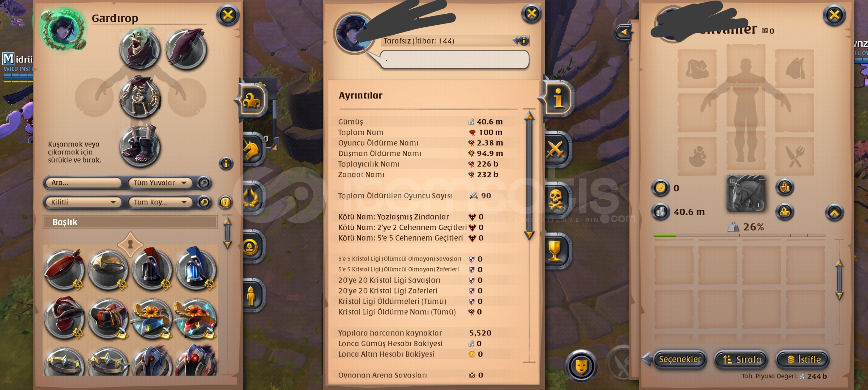Open the character info tab
This screenshot has height=390, width=868.
point(558,98)
